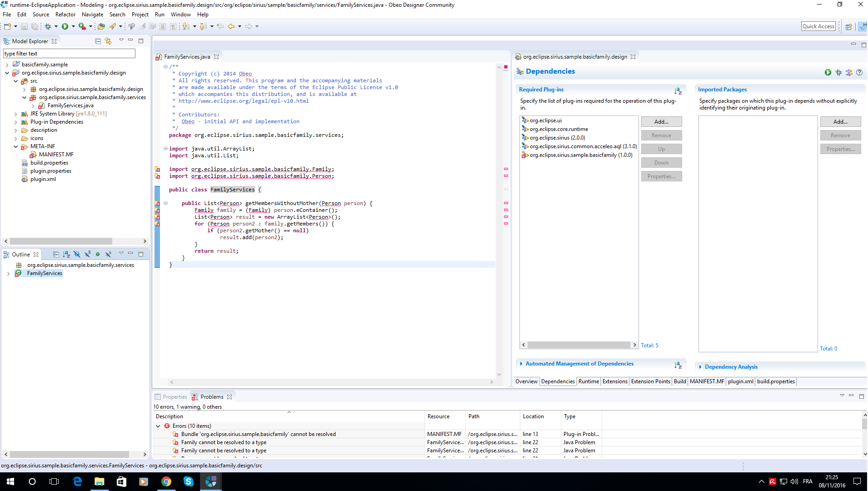Collapse the META-INF folder in the tree
868x491 pixels.
tap(16, 146)
